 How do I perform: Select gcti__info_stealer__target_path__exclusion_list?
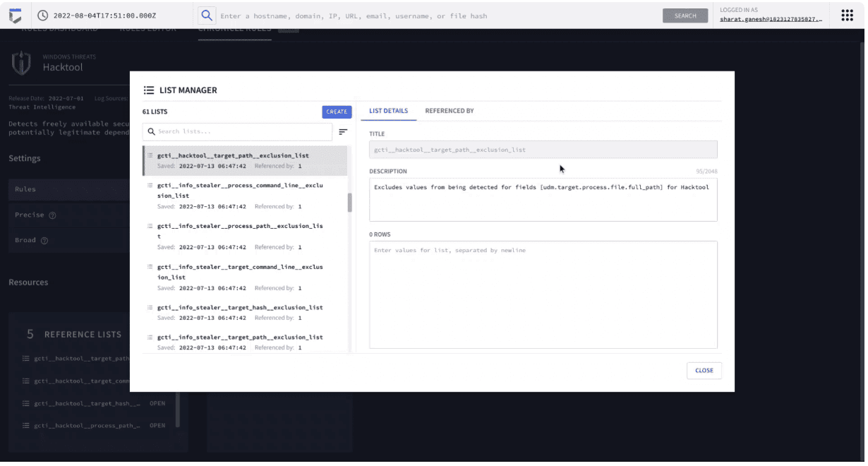tap(245, 342)
